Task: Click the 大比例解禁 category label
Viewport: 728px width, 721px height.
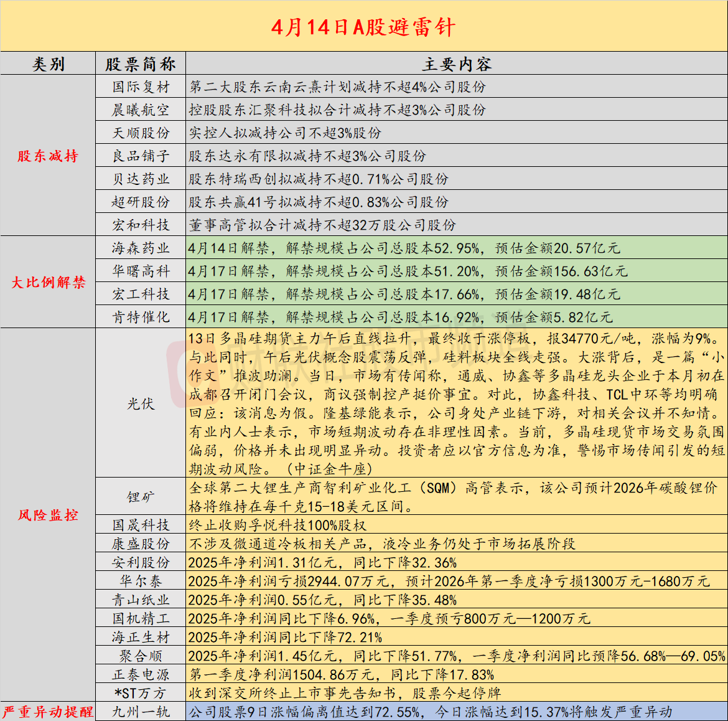Action: [x=47, y=282]
